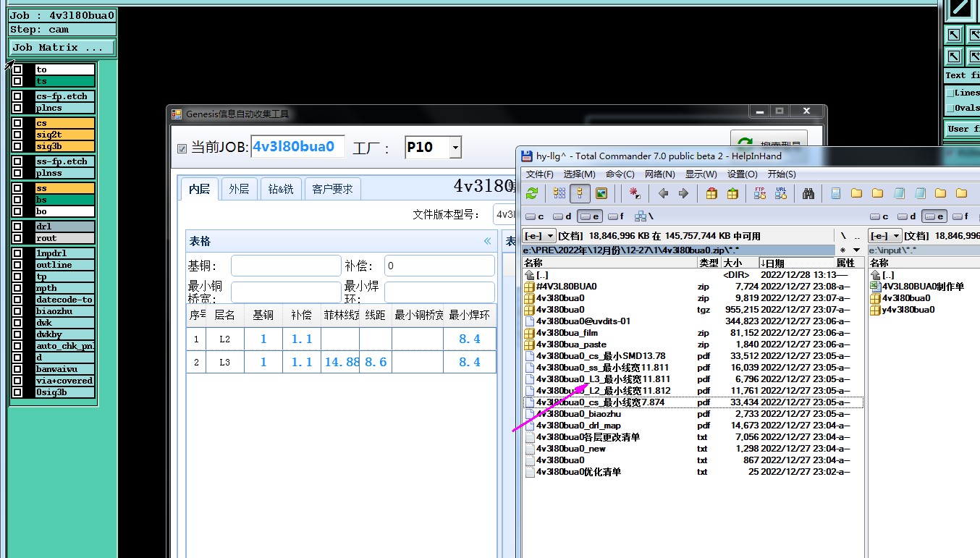Viewport: 980px width, 558px height.
Task: Open the 文件(F) menu
Action: tap(540, 174)
